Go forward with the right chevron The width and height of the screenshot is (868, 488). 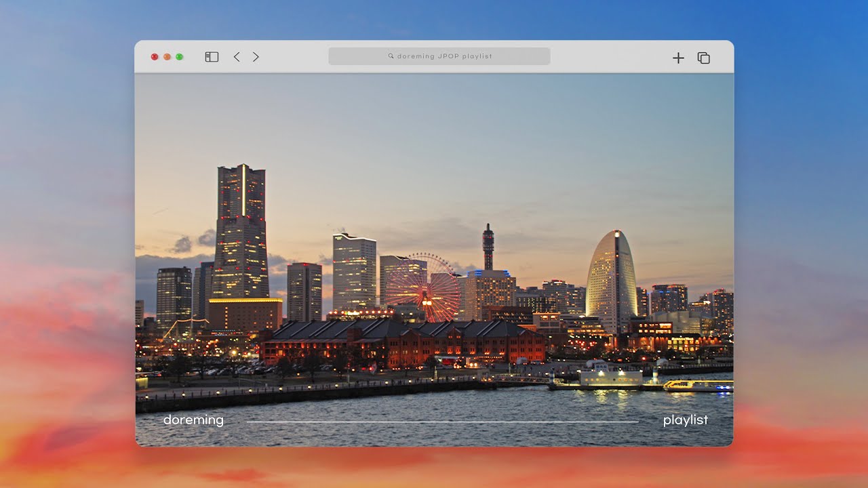pyautogui.click(x=256, y=57)
